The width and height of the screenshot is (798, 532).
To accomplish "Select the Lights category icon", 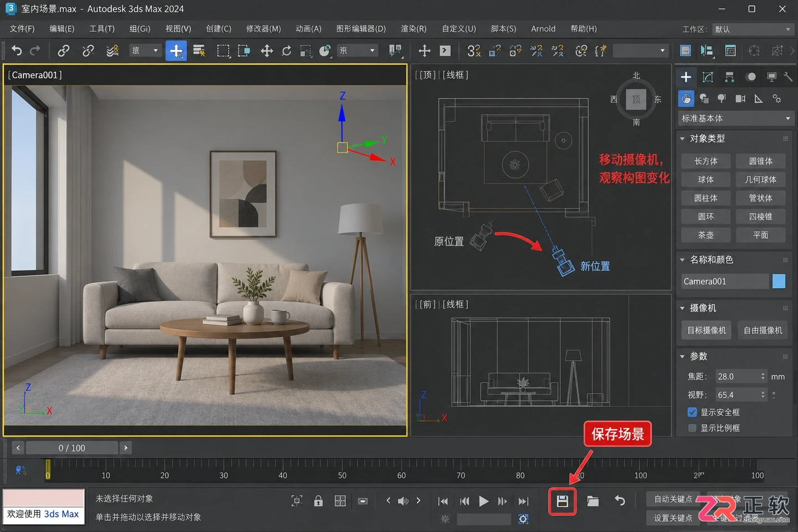I will point(722,99).
